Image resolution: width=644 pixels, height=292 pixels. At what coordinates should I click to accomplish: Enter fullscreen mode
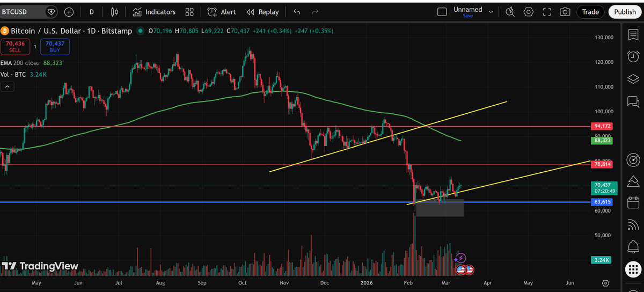[x=547, y=12]
